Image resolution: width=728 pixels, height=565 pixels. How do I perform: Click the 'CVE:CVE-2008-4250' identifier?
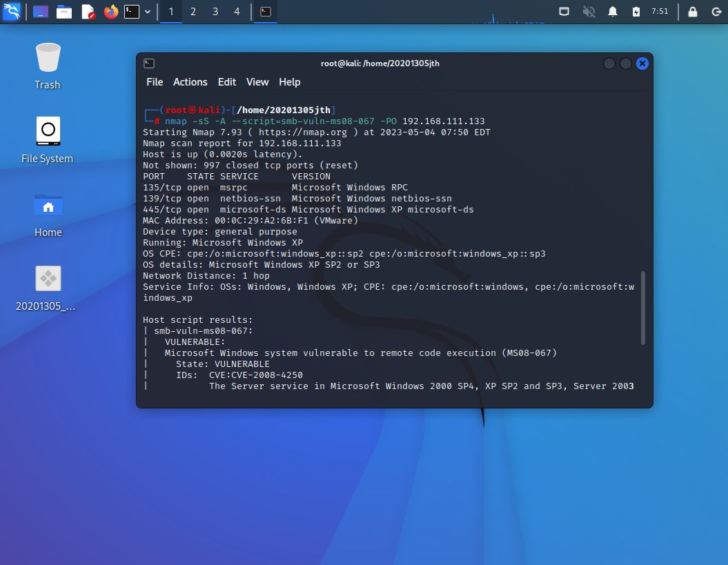(x=256, y=375)
